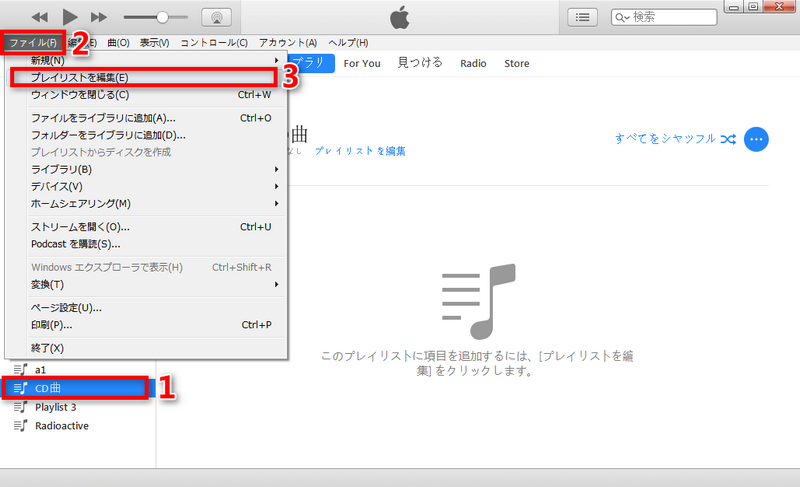Choose Podcast を購読(S)... entry
The width and height of the screenshot is (800, 487).
(x=146, y=244)
